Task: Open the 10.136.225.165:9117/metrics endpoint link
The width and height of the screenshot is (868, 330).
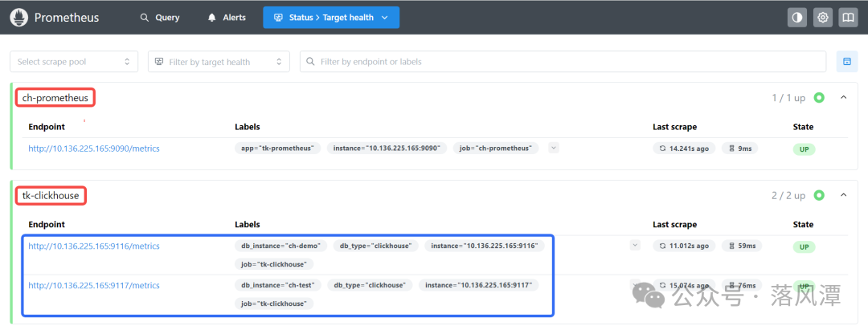Action: (94, 285)
